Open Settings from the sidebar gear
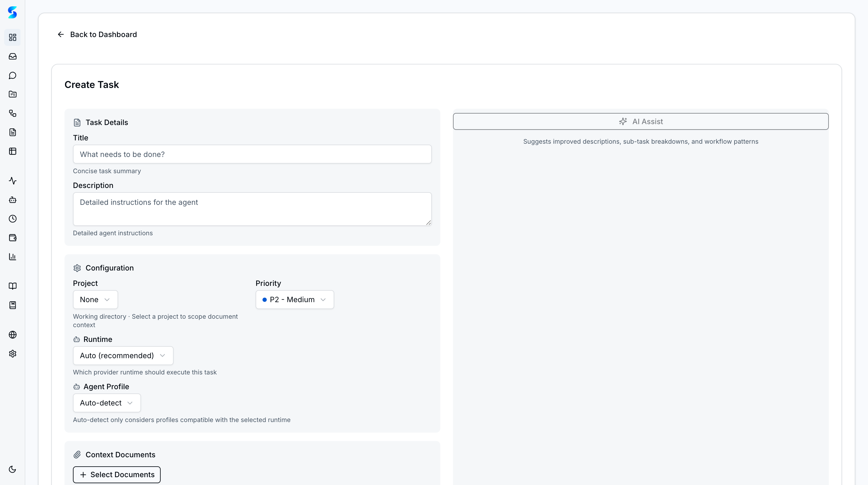The height and width of the screenshot is (485, 868). [12, 354]
